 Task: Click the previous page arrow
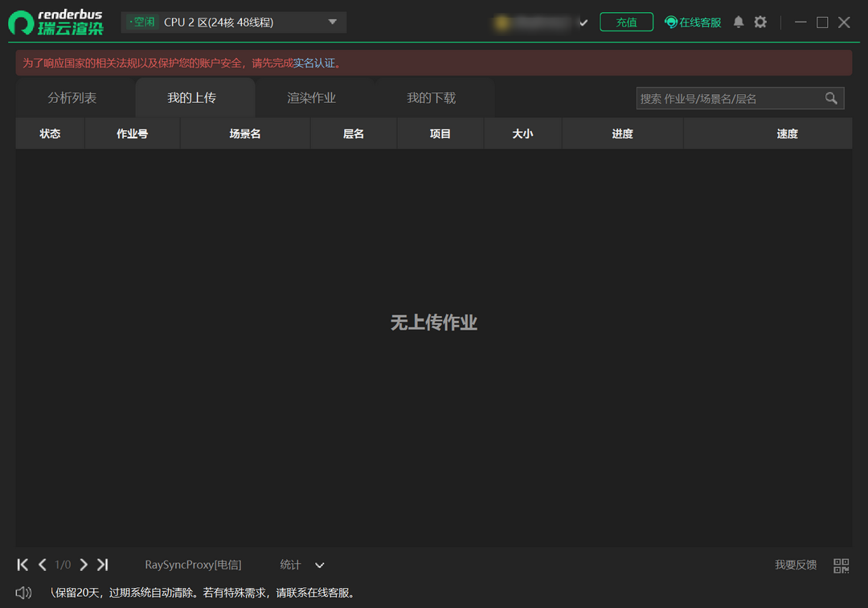(x=43, y=565)
